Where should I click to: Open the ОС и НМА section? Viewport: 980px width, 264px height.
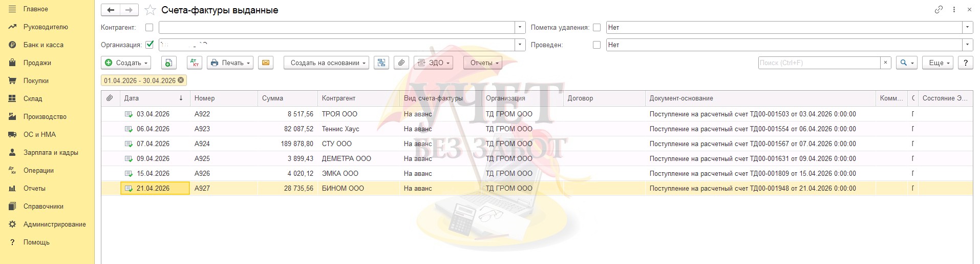click(x=39, y=135)
